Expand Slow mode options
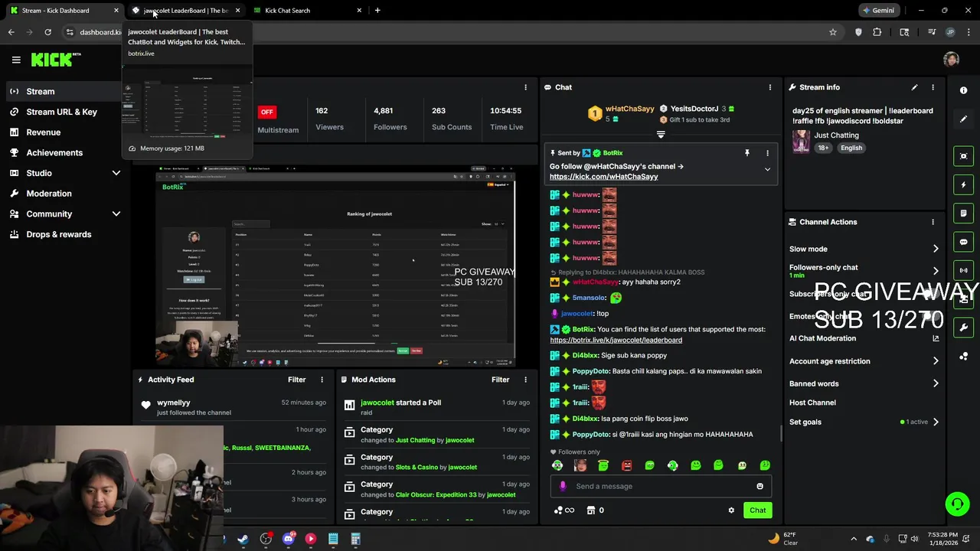 (936, 249)
